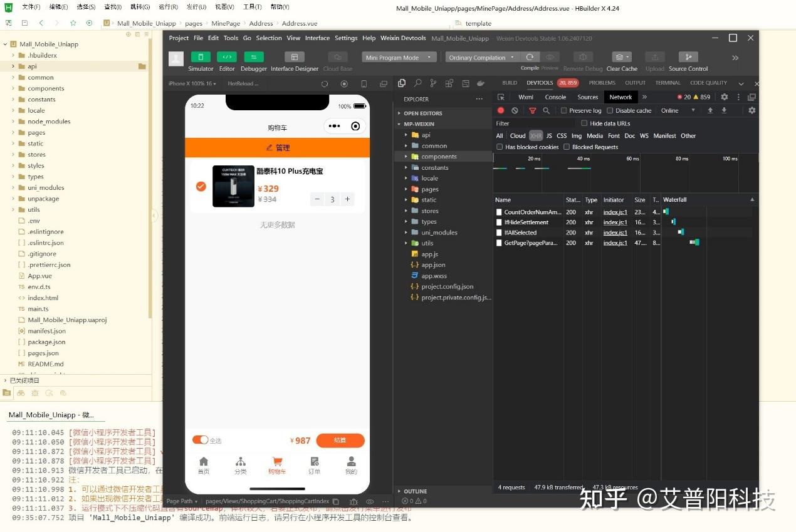Expand OPEN EDITORS section
This screenshot has width=796, height=532.
443,113
